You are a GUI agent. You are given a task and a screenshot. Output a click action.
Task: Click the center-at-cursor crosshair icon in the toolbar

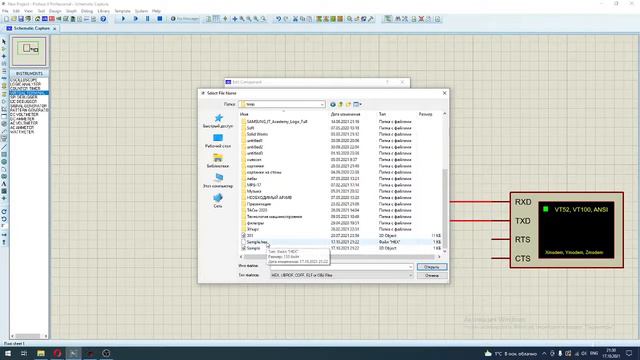(x=235, y=19)
